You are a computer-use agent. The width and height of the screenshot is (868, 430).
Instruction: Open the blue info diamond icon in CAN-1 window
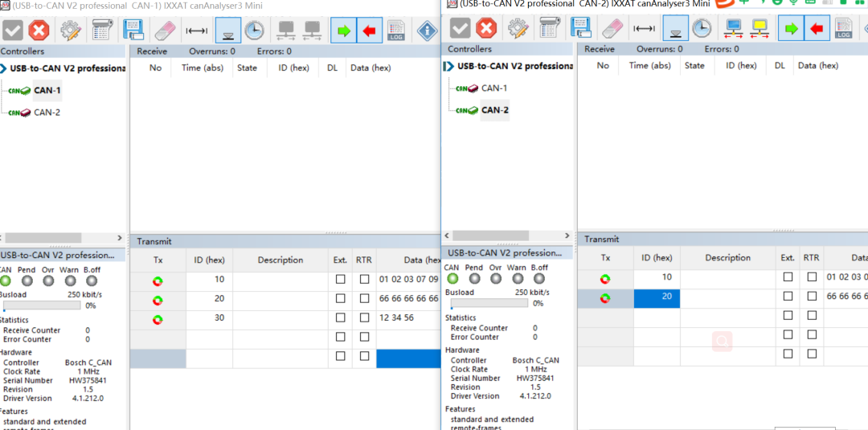pos(427,30)
